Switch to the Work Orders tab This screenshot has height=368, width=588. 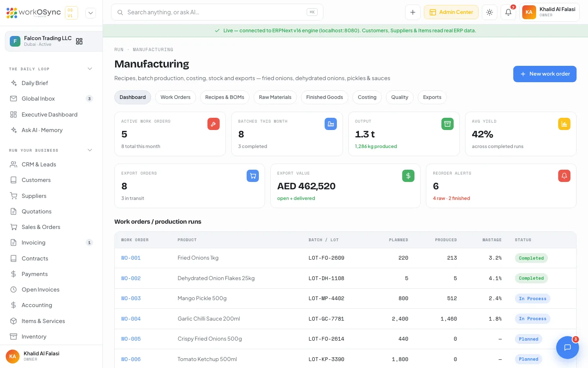176,97
